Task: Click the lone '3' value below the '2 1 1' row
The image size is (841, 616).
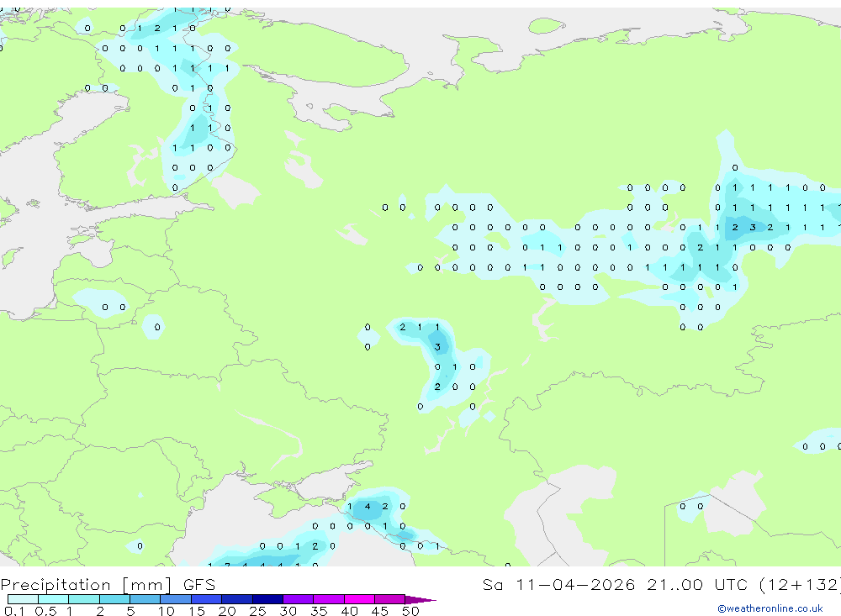Action: 437,347
